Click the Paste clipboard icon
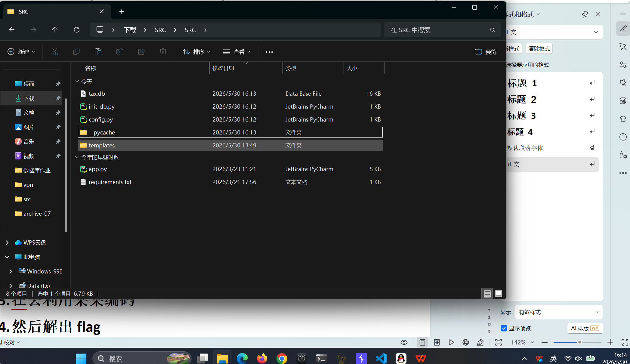Screen dimensions: 630x364 98,52
